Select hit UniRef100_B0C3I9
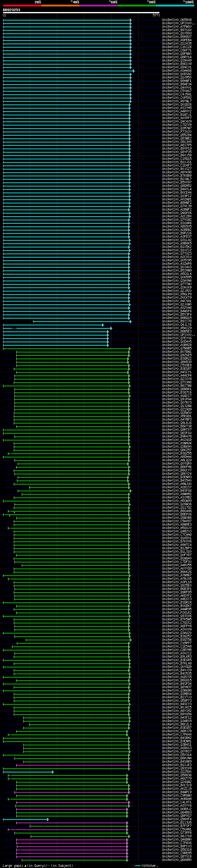Viewport: 197px width, 868px height. coord(177,785)
